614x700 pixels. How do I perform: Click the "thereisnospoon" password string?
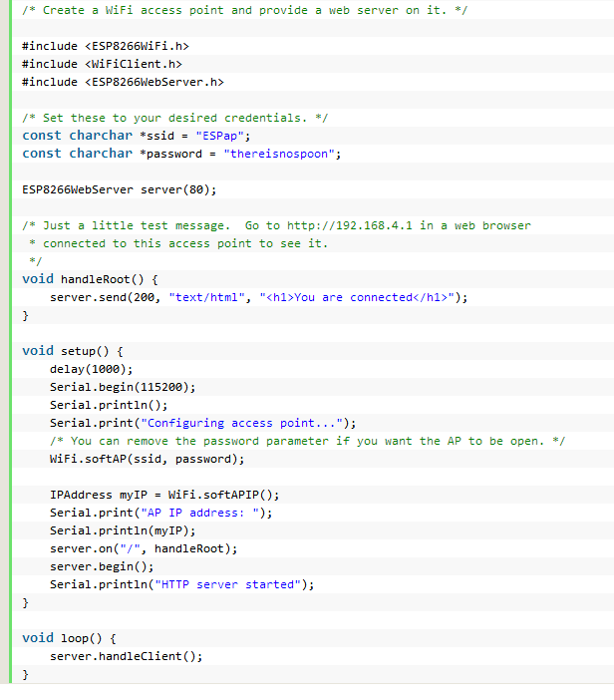click(279, 154)
